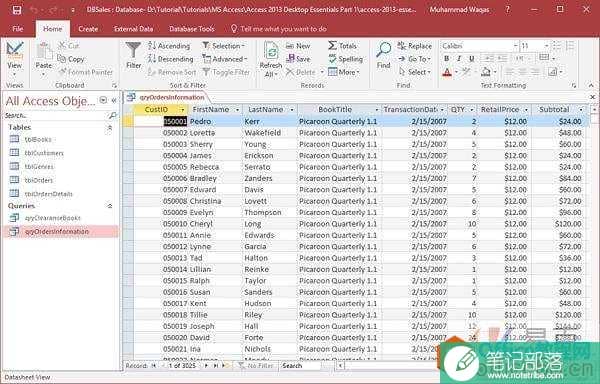
Task: Go to first record arrow
Action: click(x=154, y=366)
